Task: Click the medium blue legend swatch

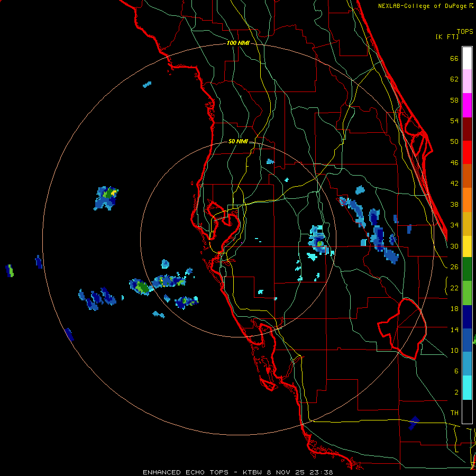Action: pos(467,341)
